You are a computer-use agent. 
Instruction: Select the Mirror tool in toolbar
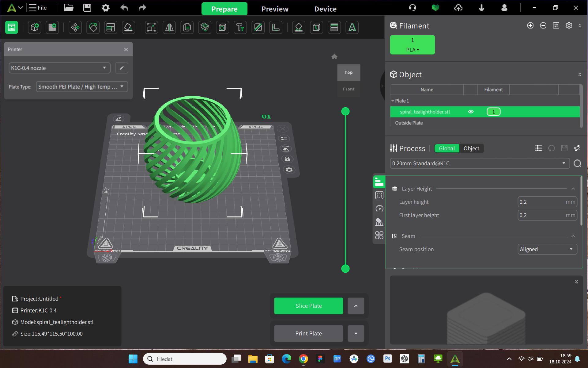tap(169, 28)
